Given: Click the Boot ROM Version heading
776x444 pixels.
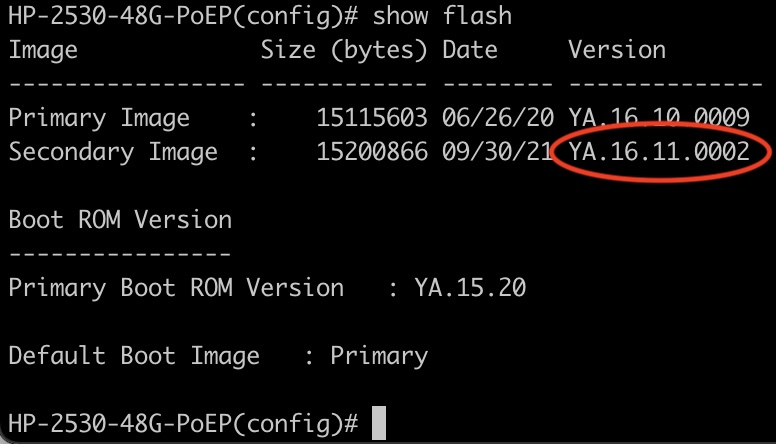Looking at the screenshot, I should (x=120, y=220).
